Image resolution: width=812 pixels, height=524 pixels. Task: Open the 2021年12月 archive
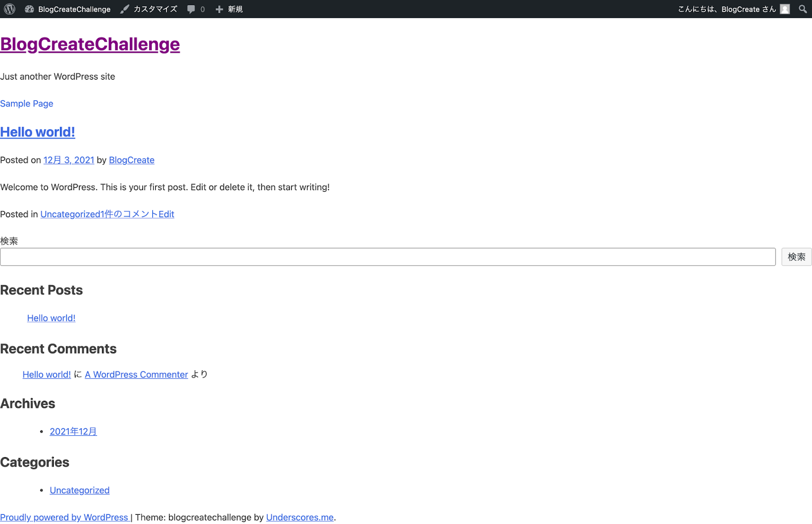pyautogui.click(x=73, y=431)
